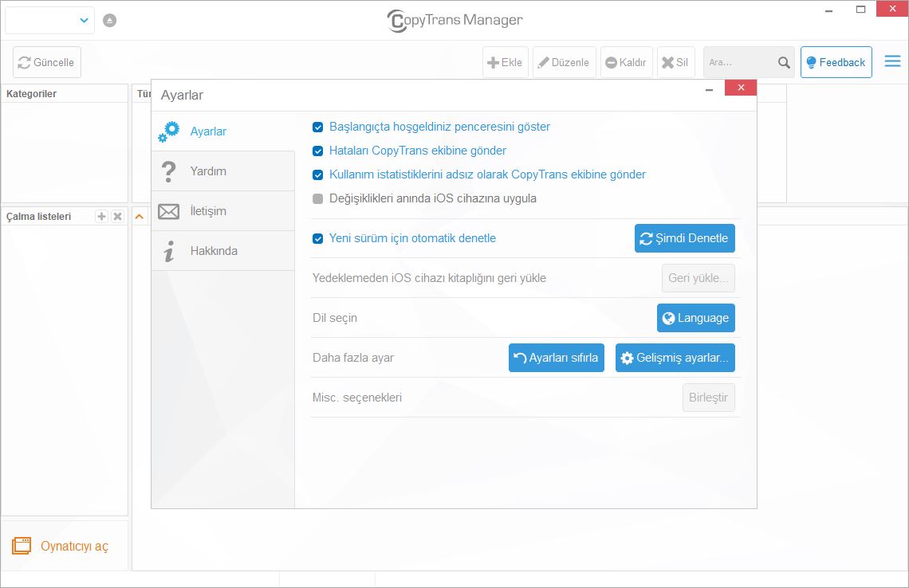Click the question mark Yardım icon

point(169,171)
